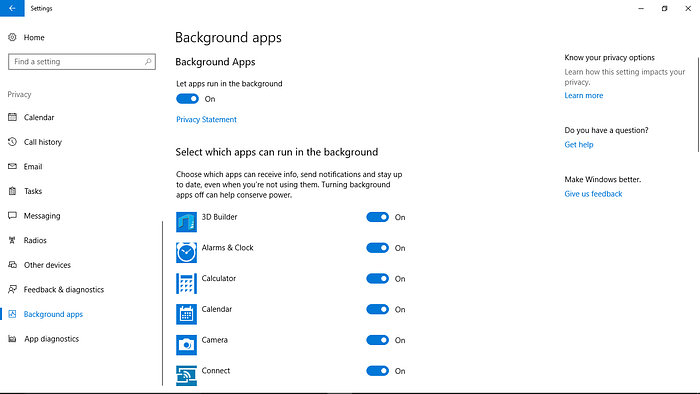The width and height of the screenshot is (700, 394).
Task: Click the Calendar sidebar icon
Action: point(12,117)
